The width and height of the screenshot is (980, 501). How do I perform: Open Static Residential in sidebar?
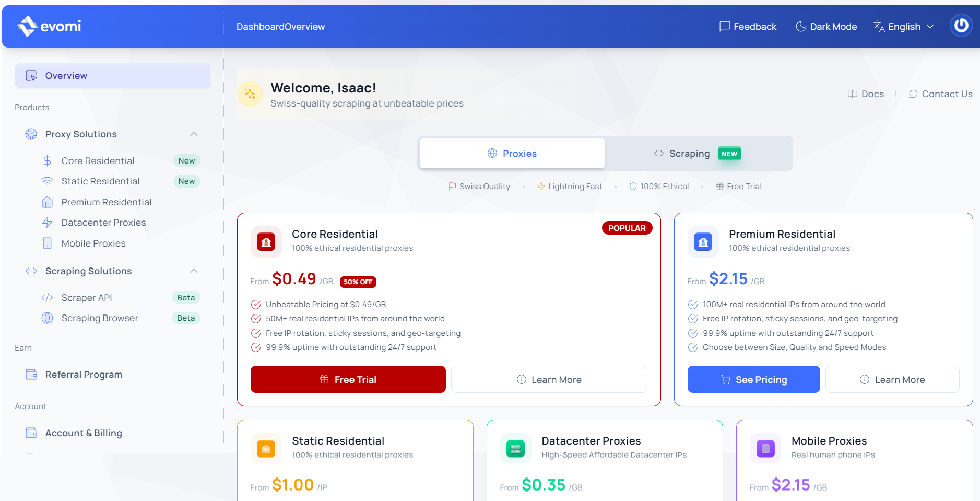[x=100, y=181]
